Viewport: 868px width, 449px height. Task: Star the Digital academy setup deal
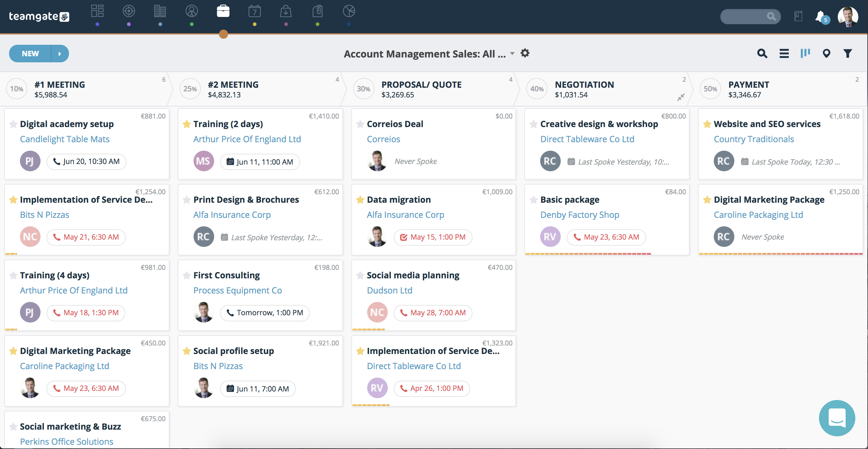click(13, 124)
